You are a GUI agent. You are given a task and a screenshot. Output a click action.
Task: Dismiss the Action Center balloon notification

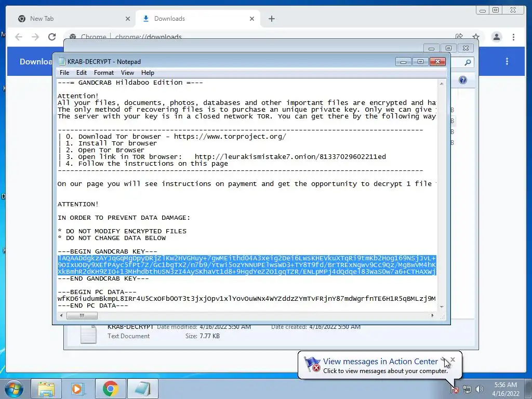tap(453, 360)
